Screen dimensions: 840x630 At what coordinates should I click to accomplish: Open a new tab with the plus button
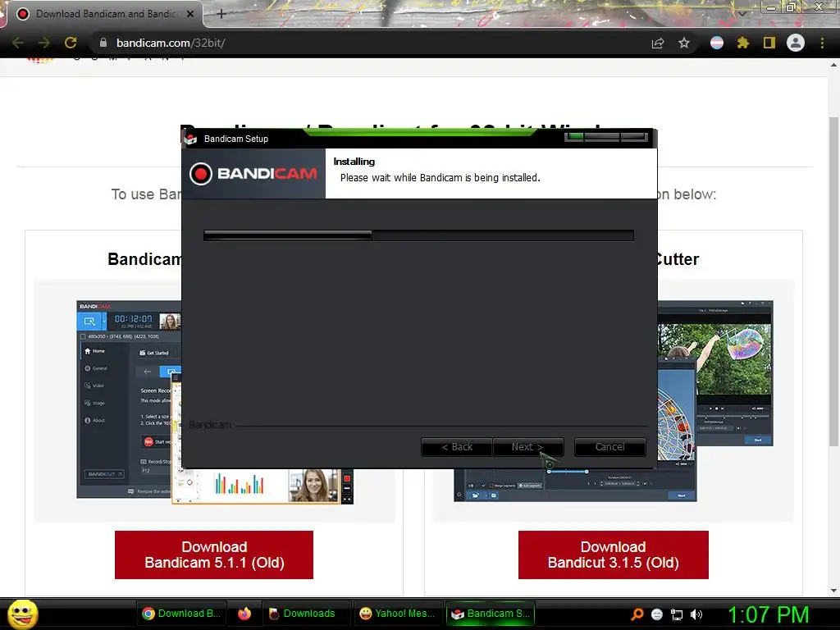(221, 14)
